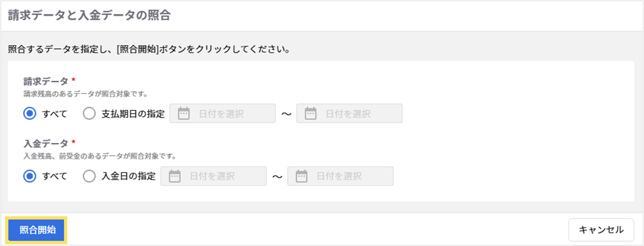The image size is (644, 246).
Task: Click the 入金データ section heading
Action: point(46,143)
